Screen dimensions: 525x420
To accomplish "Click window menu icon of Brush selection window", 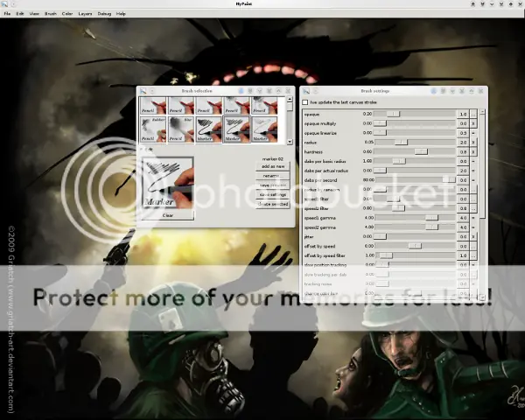I will [143, 91].
